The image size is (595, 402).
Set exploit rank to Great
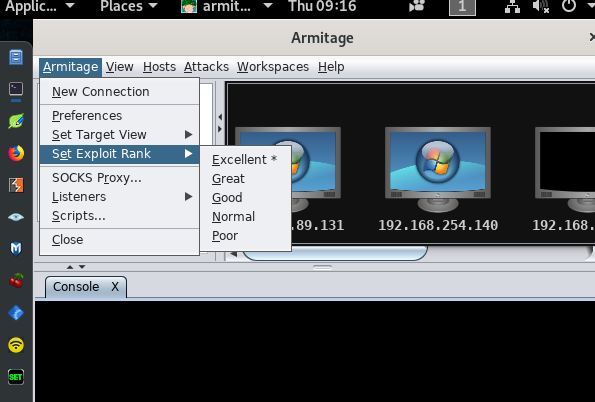click(246, 178)
